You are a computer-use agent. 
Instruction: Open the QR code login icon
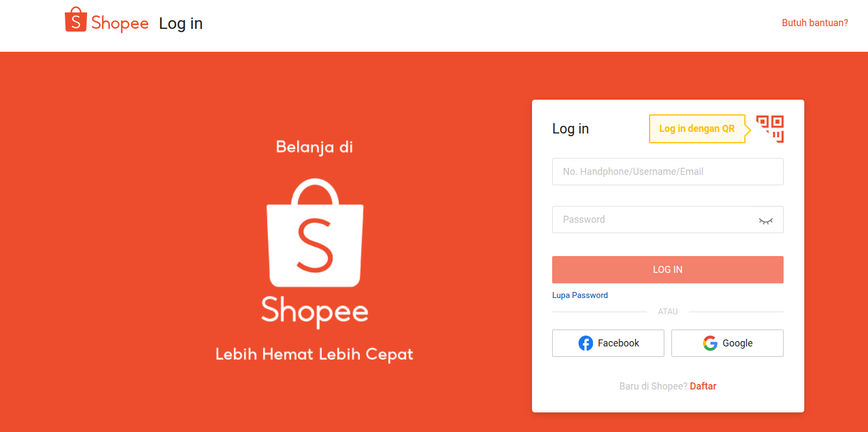pos(770,129)
